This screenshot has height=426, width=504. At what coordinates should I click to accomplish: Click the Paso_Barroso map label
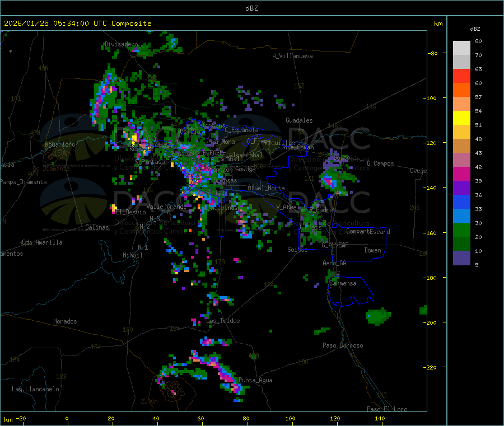click(x=343, y=345)
